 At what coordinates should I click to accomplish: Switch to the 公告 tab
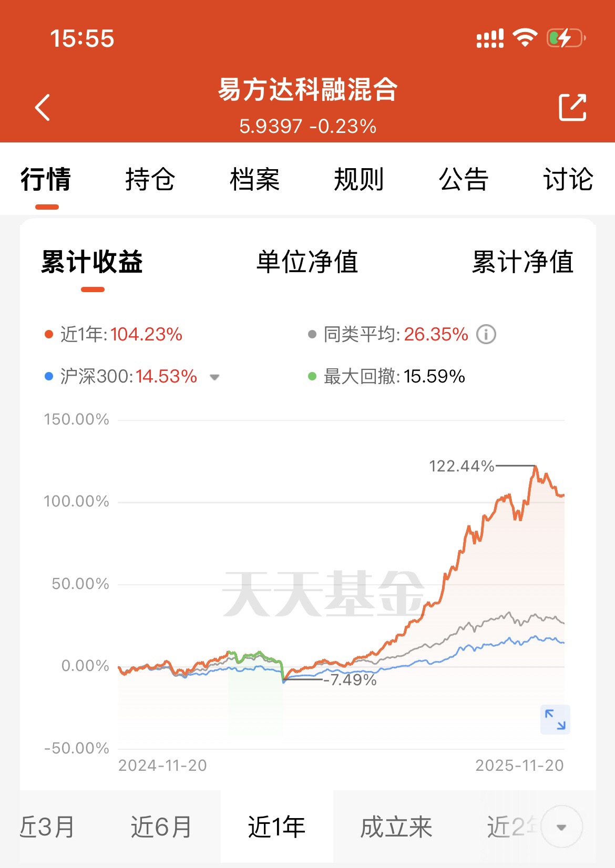tap(464, 179)
